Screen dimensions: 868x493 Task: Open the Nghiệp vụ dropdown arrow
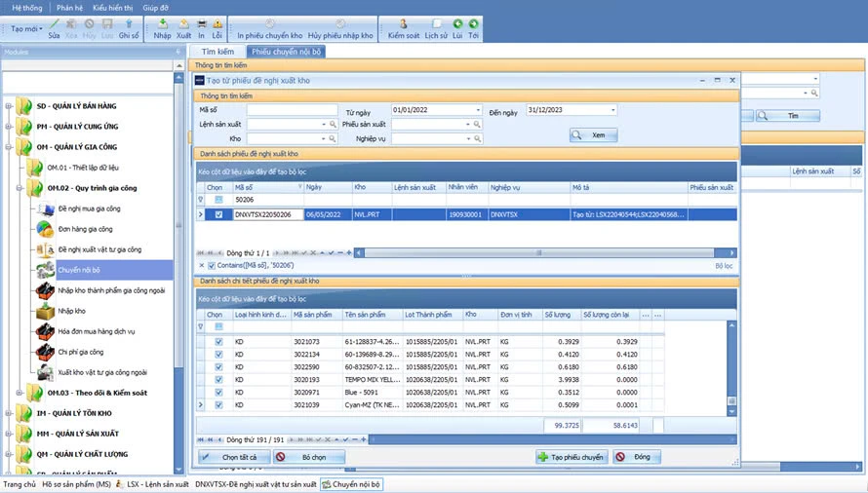coord(468,139)
